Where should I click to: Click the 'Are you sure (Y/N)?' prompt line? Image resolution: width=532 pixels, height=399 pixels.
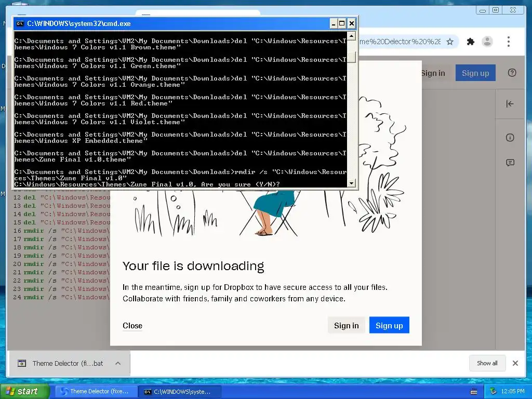click(x=147, y=184)
